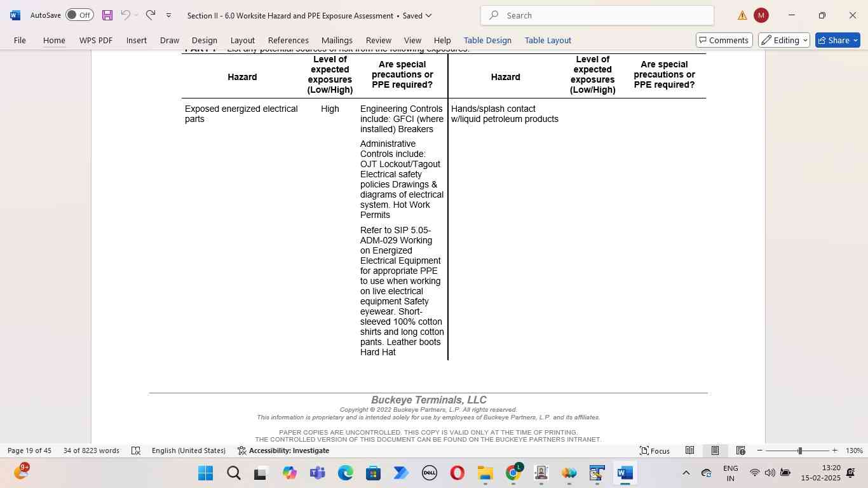
Task: Open the spelling proofing status icon
Action: pyautogui.click(x=135, y=451)
